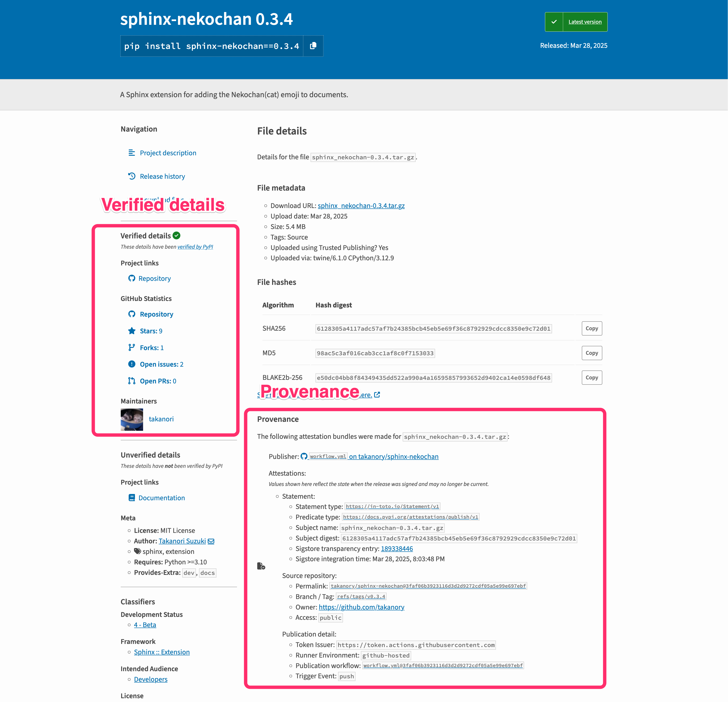
Task: Open the verified by PyPI link
Action: click(x=195, y=247)
